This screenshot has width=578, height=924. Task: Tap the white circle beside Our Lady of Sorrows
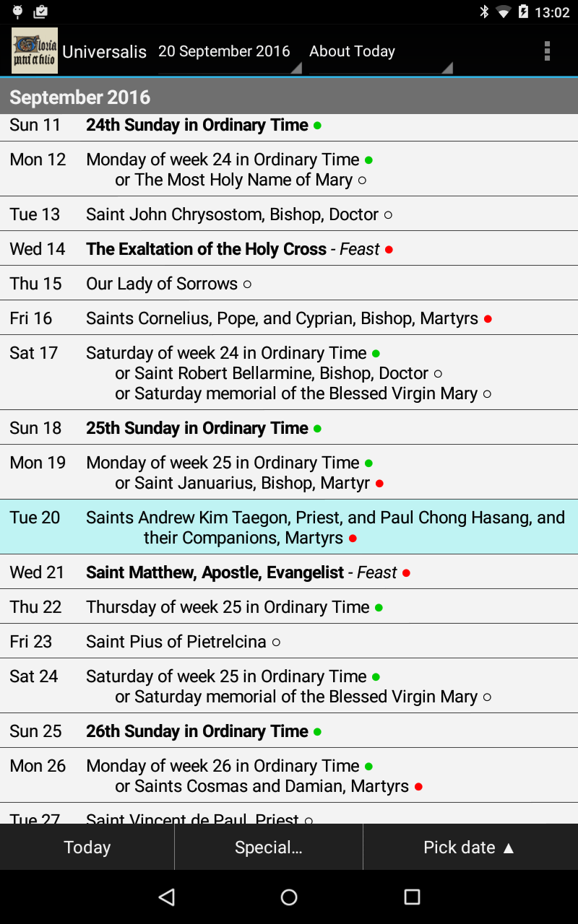click(x=247, y=284)
